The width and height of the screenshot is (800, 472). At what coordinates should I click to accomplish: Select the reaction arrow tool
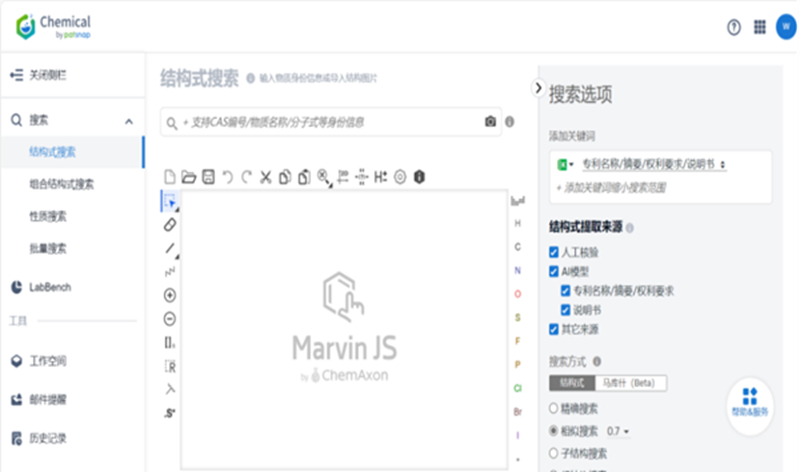[x=170, y=389]
